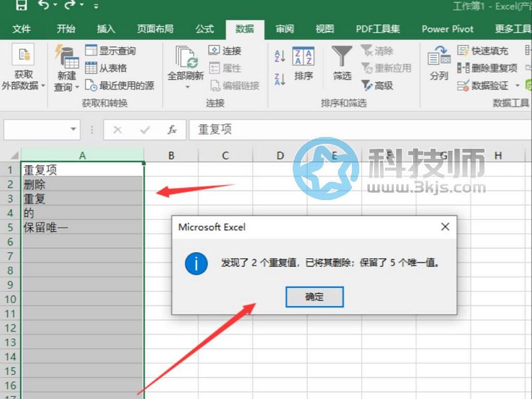Click cell A4 containing 的
532x399 pixels.
[83, 213]
